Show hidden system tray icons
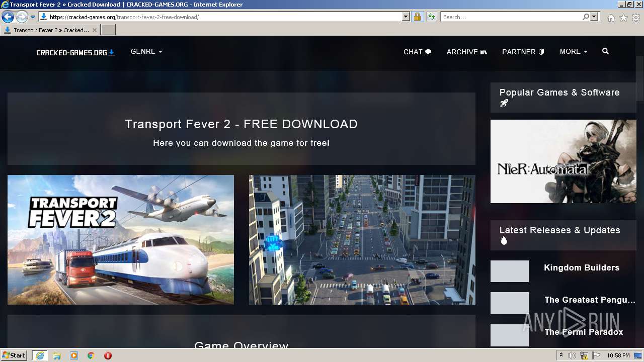The image size is (644, 362). coord(561,355)
